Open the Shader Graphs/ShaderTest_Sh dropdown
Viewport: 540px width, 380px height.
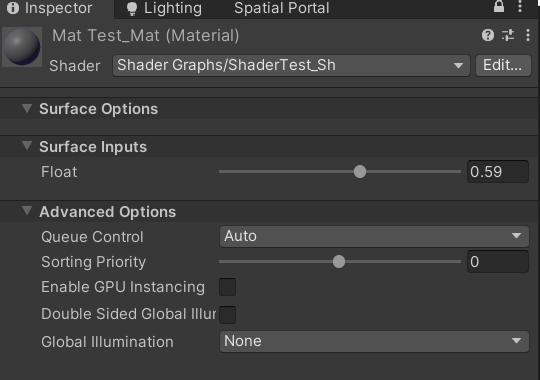[x=291, y=65]
